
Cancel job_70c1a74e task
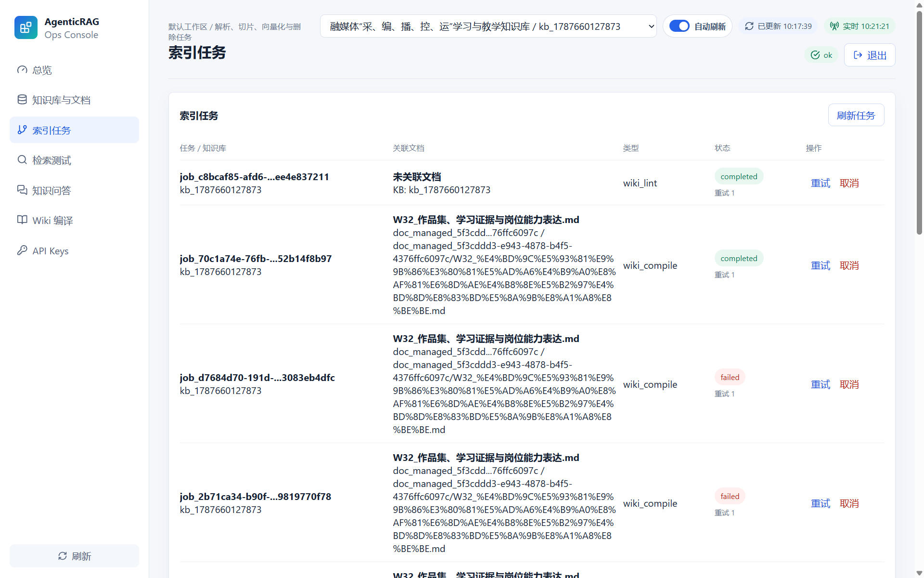tap(849, 265)
